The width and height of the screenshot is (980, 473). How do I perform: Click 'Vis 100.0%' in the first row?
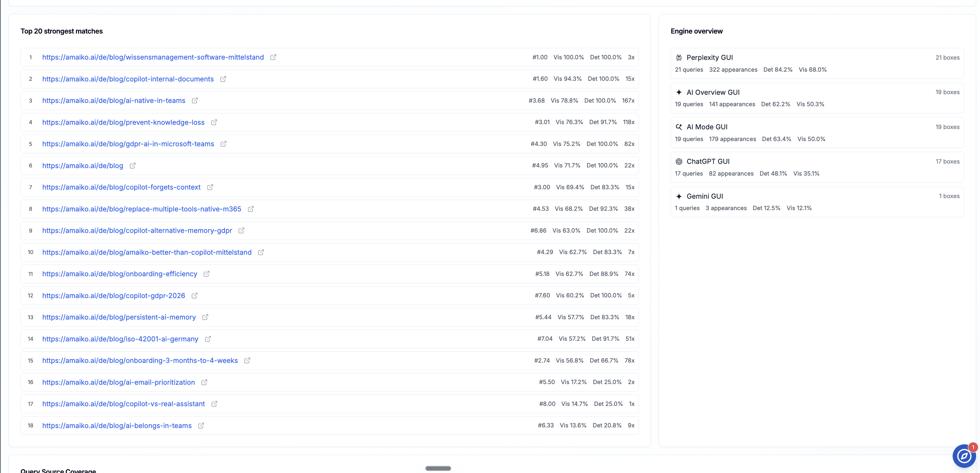[568, 57]
